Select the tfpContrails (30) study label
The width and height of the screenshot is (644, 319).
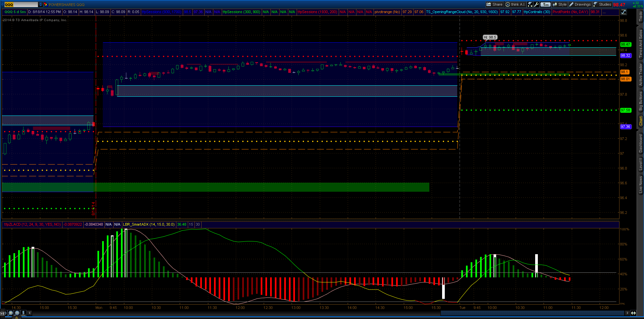[x=537, y=12]
